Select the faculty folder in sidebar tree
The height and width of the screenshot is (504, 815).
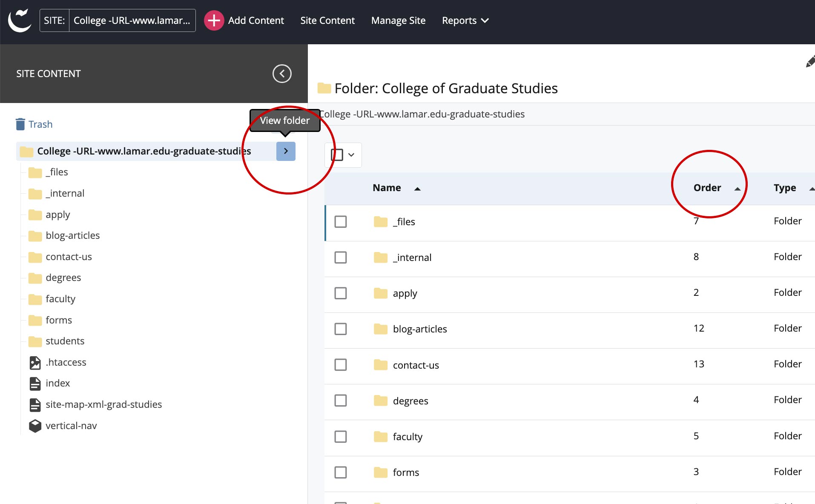[x=60, y=299]
